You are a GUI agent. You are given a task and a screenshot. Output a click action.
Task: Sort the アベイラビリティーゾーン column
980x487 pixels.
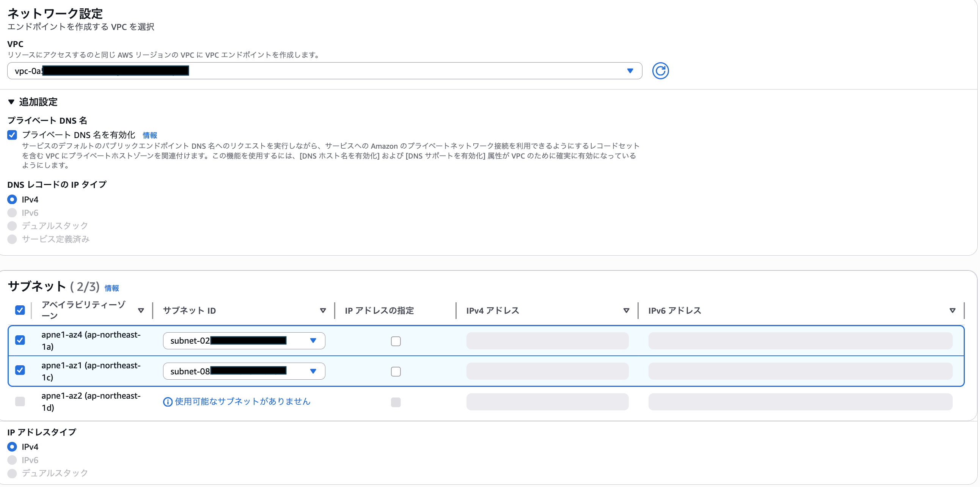point(141,311)
